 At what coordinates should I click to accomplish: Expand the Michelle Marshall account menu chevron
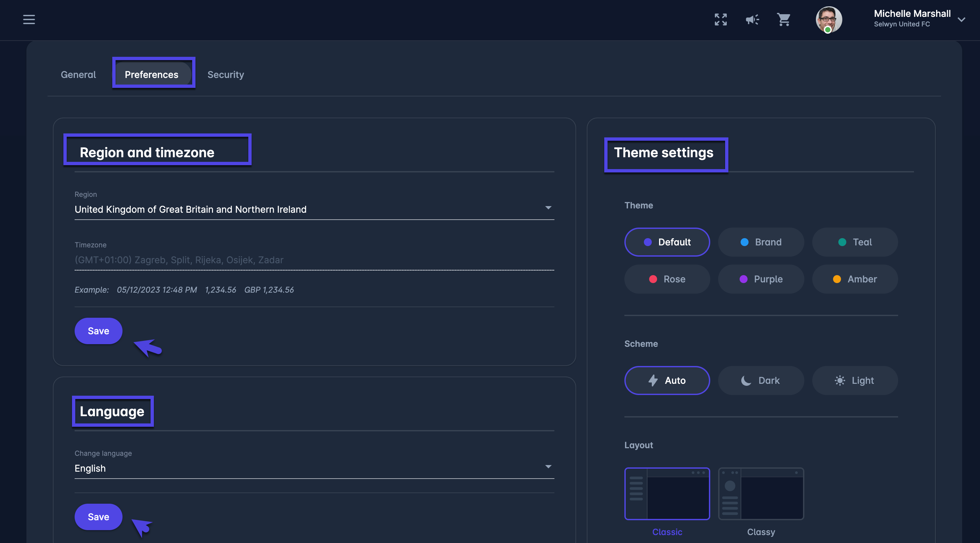(962, 20)
